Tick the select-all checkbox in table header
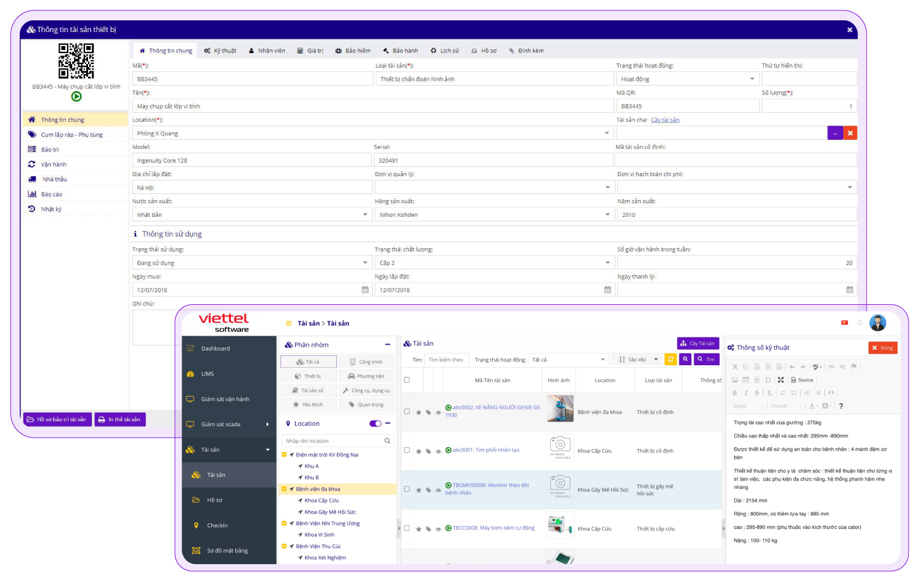The image size is (924, 582). point(407,380)
